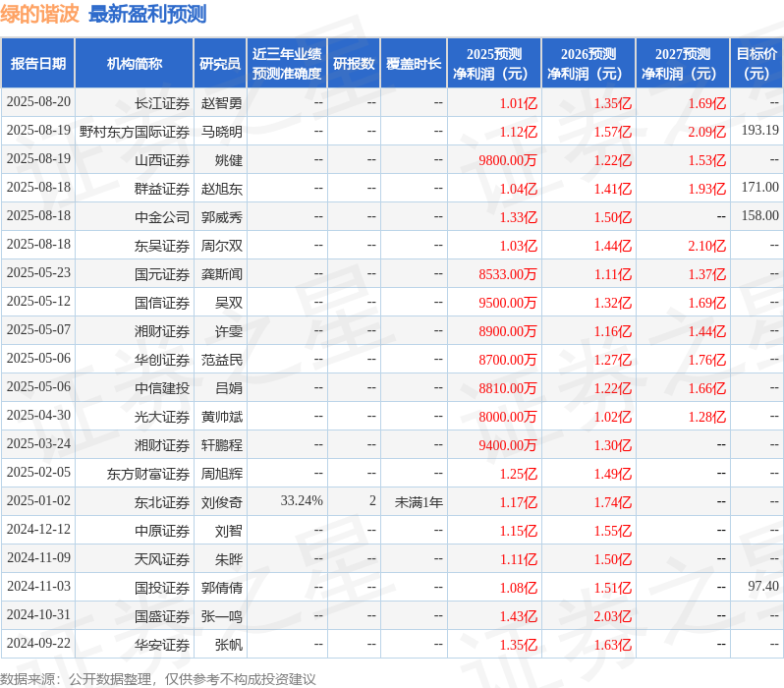Click researcher 周旭辉

(x=221, y=475)
